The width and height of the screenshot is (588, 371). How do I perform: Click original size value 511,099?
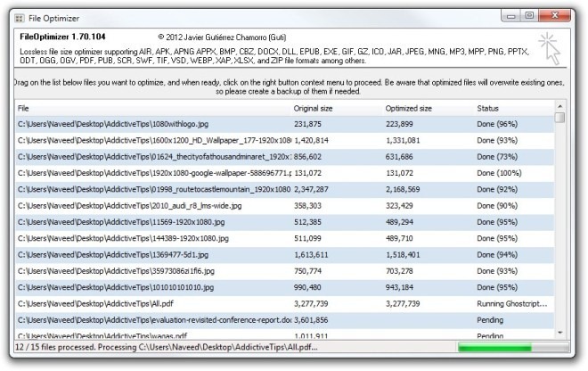point(307,238)
